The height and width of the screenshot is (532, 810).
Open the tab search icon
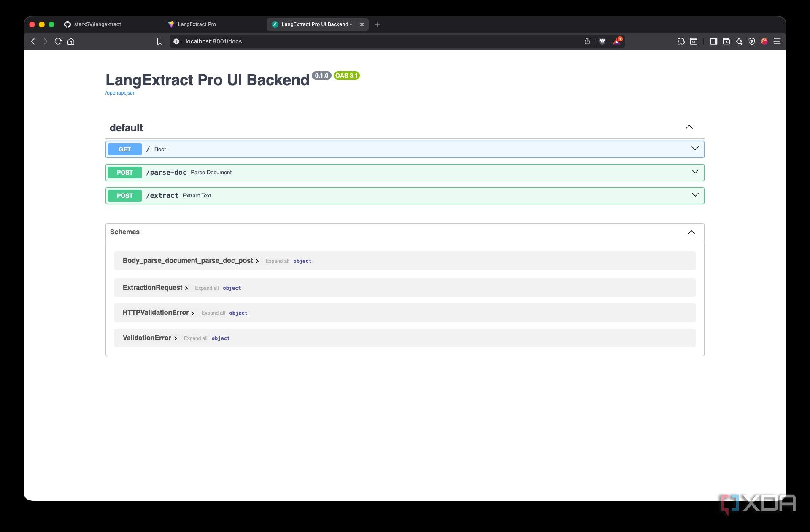(x=694, y=41)
